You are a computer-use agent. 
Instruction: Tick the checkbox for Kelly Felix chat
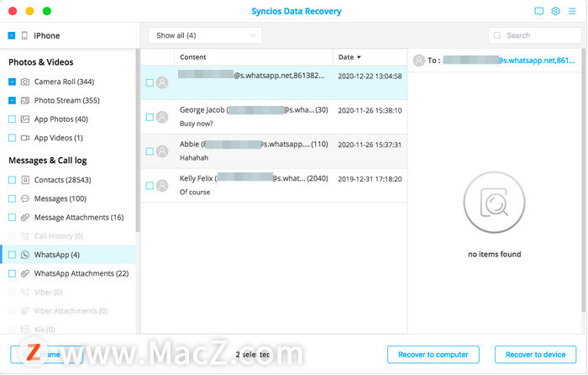150,186
